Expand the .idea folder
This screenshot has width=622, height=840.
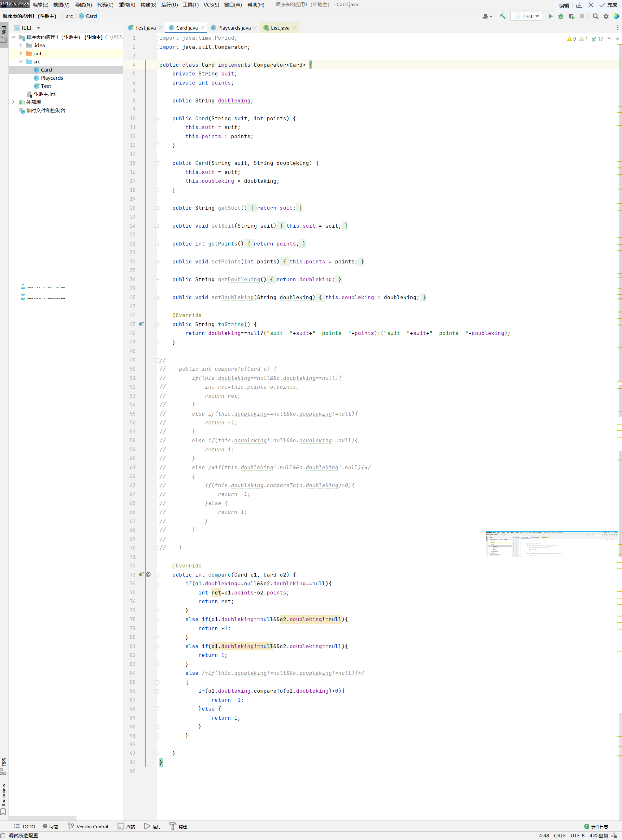pos(21,45)
